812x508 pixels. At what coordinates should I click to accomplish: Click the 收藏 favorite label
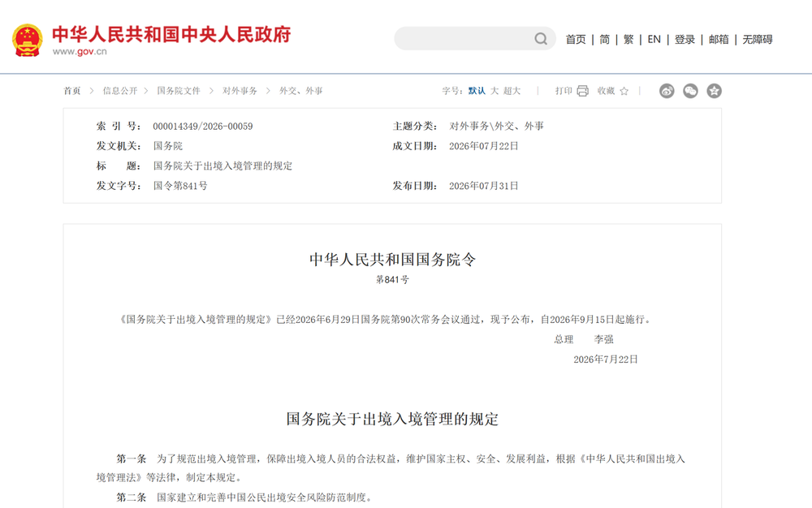(x=606, y=91)
